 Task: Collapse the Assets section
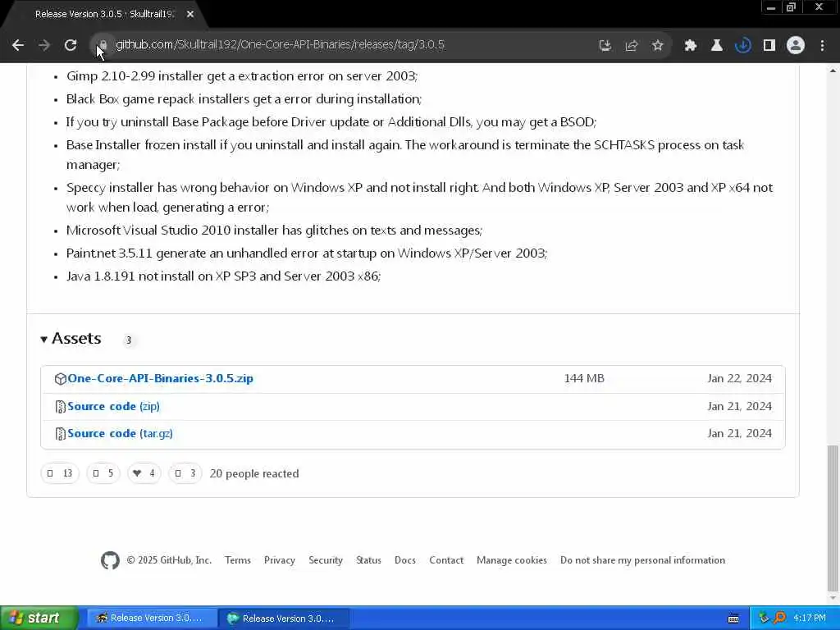tap(71, 339)
